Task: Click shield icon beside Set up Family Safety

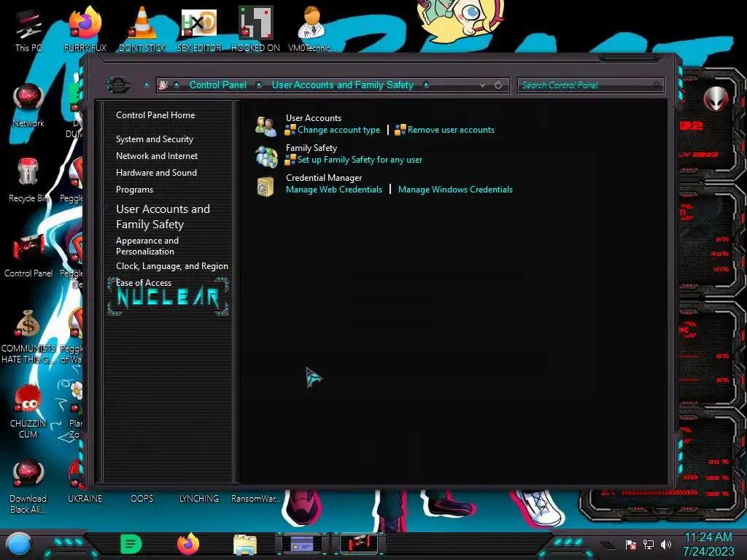Action: pos(290,160)
